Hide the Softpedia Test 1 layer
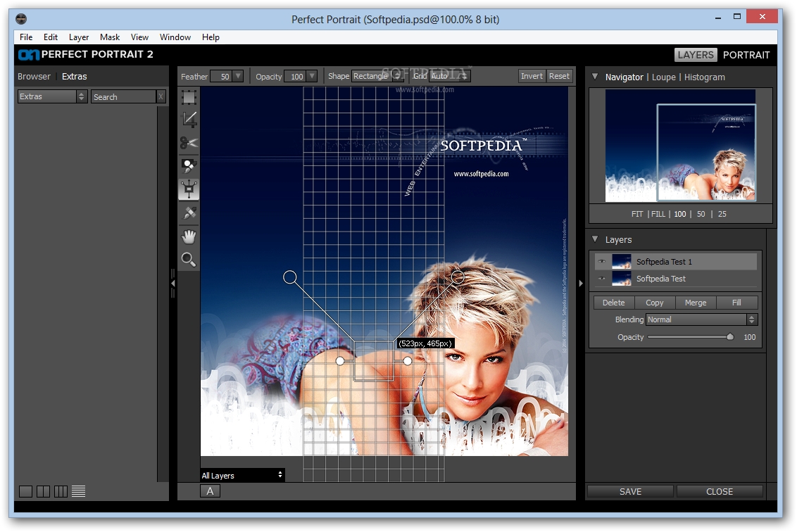 (602, 262)
